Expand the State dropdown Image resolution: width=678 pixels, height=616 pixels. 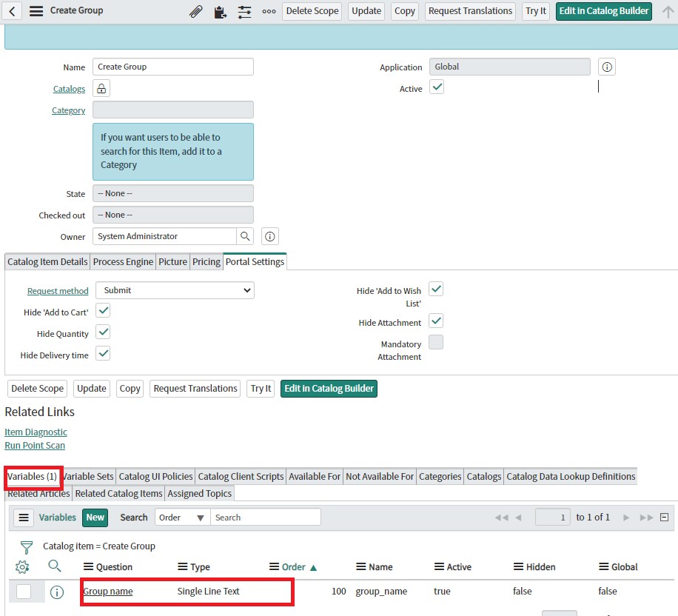click(173, 194)
